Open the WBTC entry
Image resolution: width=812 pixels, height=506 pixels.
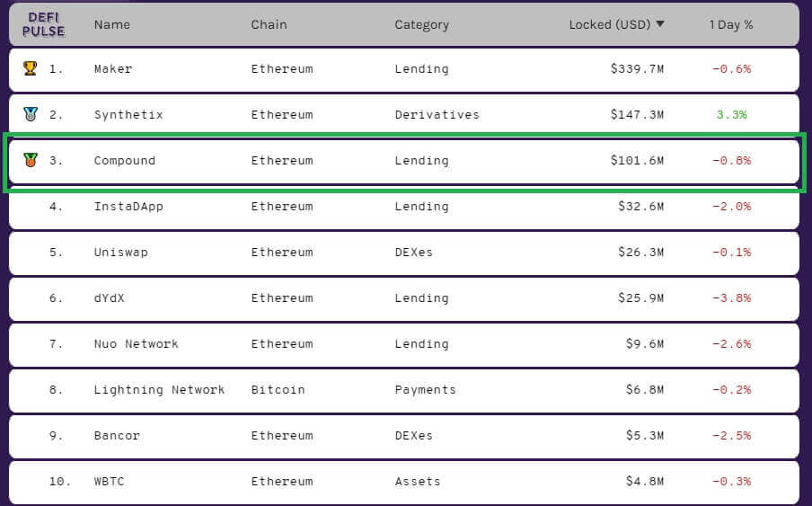coord(109,482)
